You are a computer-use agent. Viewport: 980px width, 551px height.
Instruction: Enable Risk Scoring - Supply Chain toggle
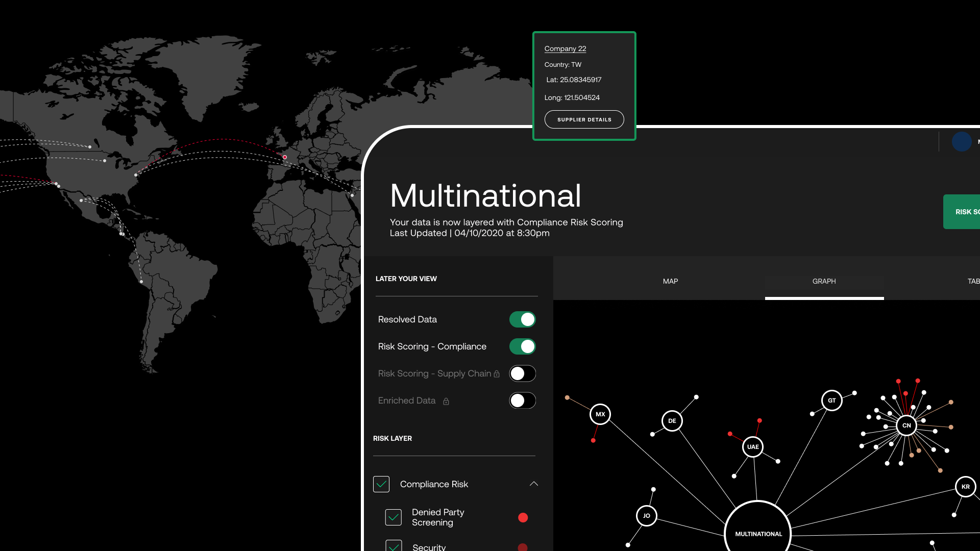522,373
